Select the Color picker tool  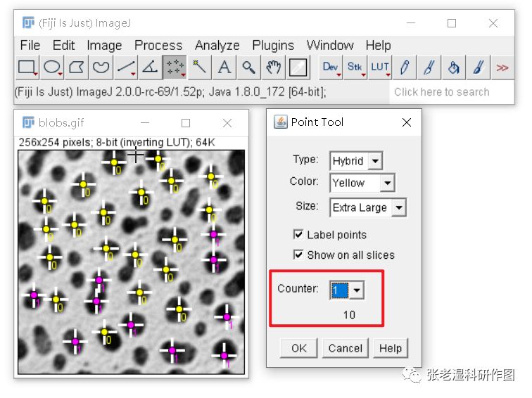coord(298,68)
